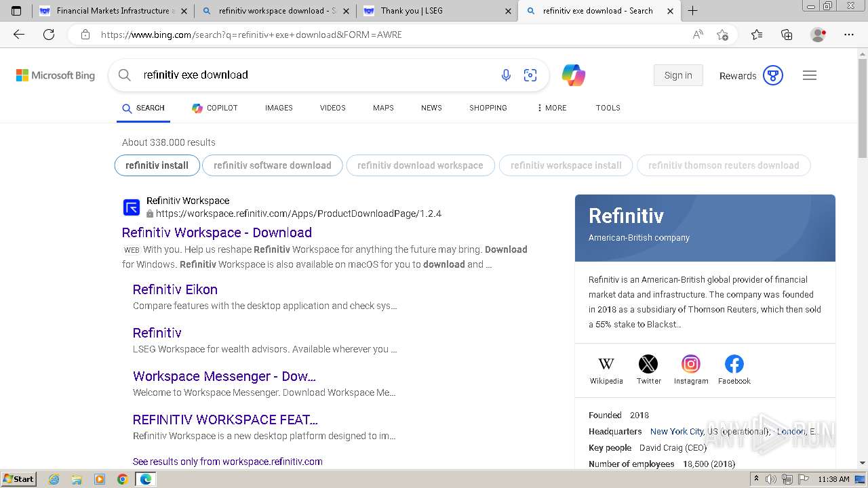Screen dimensions: 868x488
Task: Reload the page with the refresh icon
Action: 49,35
